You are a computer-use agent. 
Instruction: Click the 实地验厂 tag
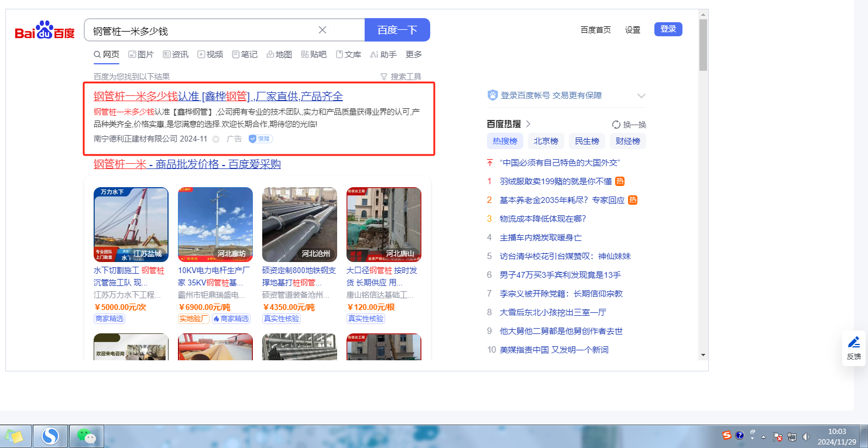tap(194, 319)
